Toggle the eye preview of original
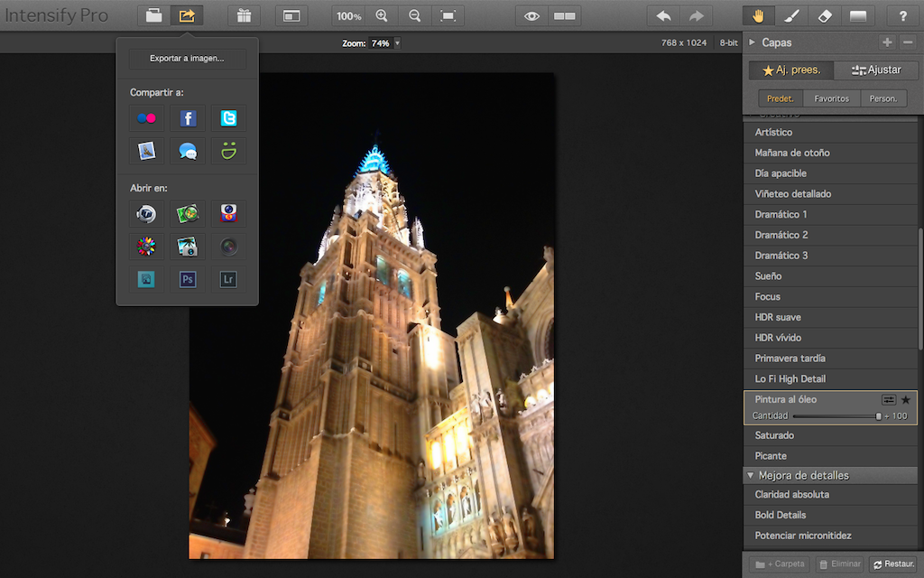 [x=531, y=16]
